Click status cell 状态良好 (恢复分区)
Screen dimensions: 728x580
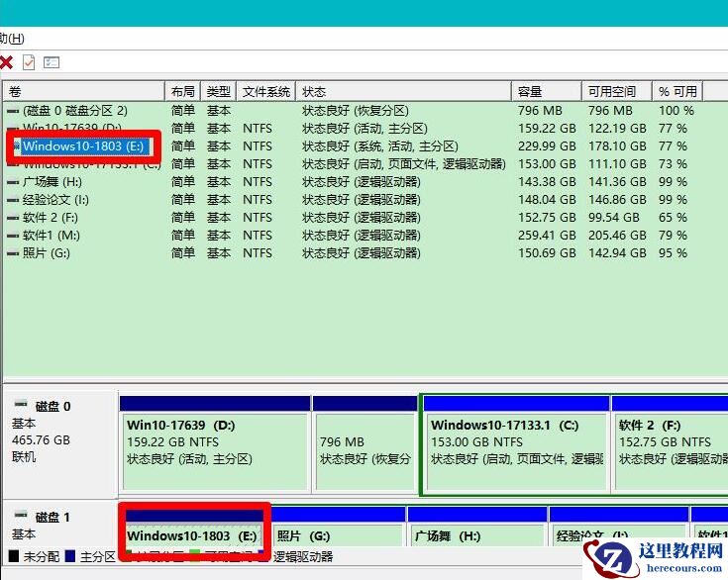tap(356, 111)
